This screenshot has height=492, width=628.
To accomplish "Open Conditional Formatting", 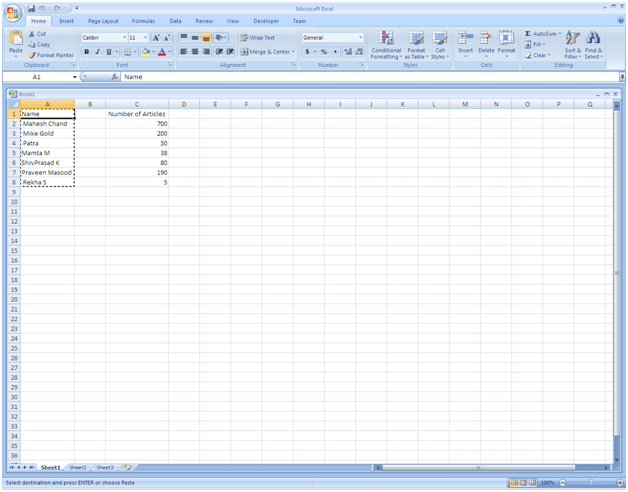I will click(x=386, y=44).
